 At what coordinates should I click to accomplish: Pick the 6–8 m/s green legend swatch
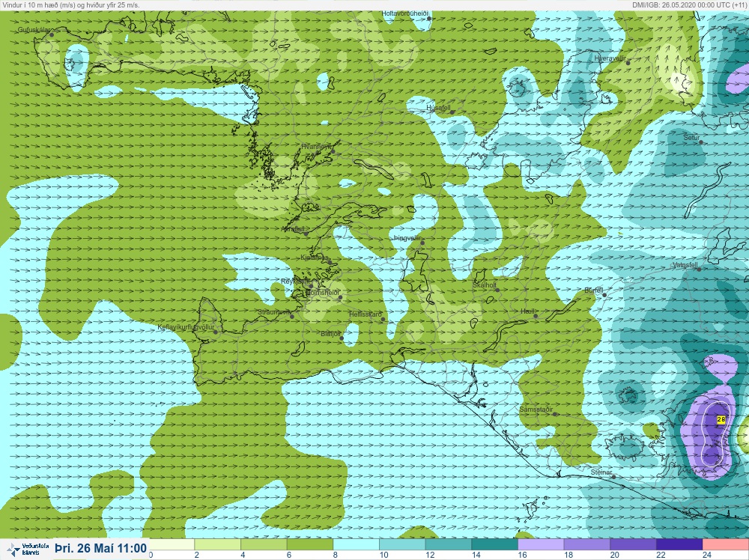(x=310, y=544)
